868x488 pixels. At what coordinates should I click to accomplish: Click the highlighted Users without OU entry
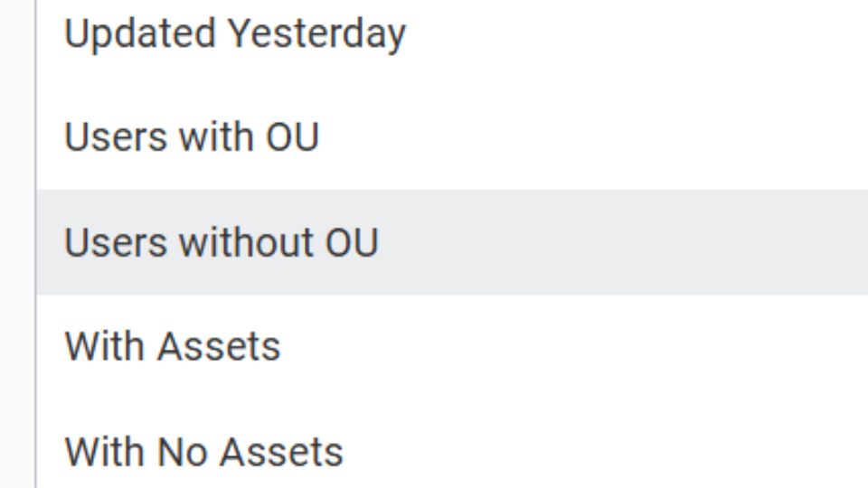point(221,243)
